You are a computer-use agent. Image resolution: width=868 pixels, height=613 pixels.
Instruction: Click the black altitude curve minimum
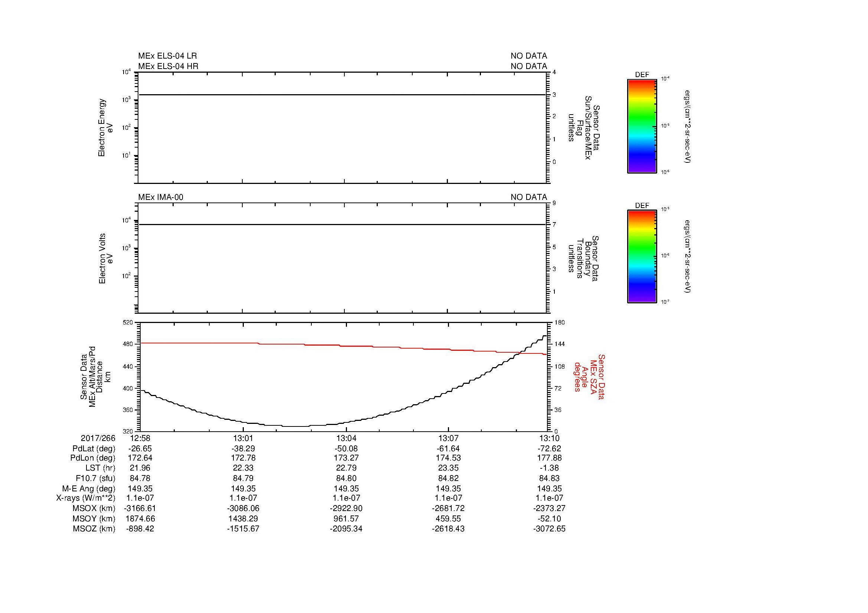[x=296, y=426]
